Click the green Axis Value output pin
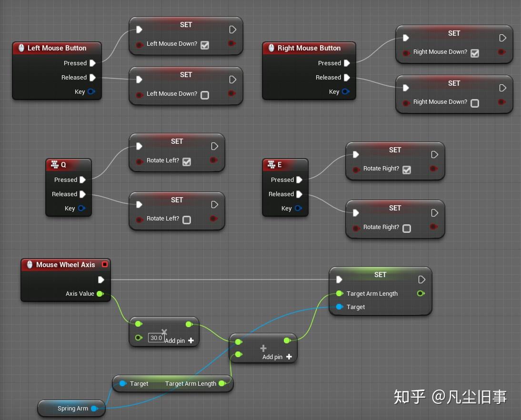This screenshot has width=521, height=420. click(x=100, y=294)
